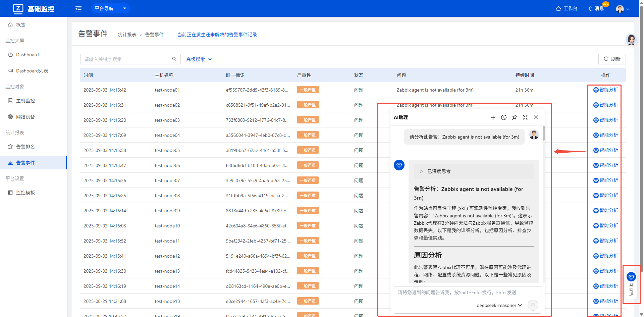Click 21h 36m duration for test-node01
Viewport: 644px width, 317px height.
(x=524, y=90)
